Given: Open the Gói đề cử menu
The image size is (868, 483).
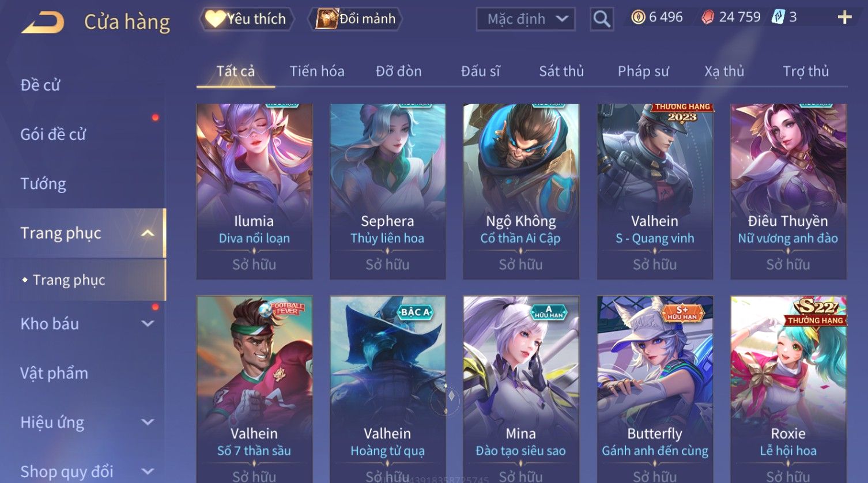Looking at the screenshot, I should tap(53, 134).
